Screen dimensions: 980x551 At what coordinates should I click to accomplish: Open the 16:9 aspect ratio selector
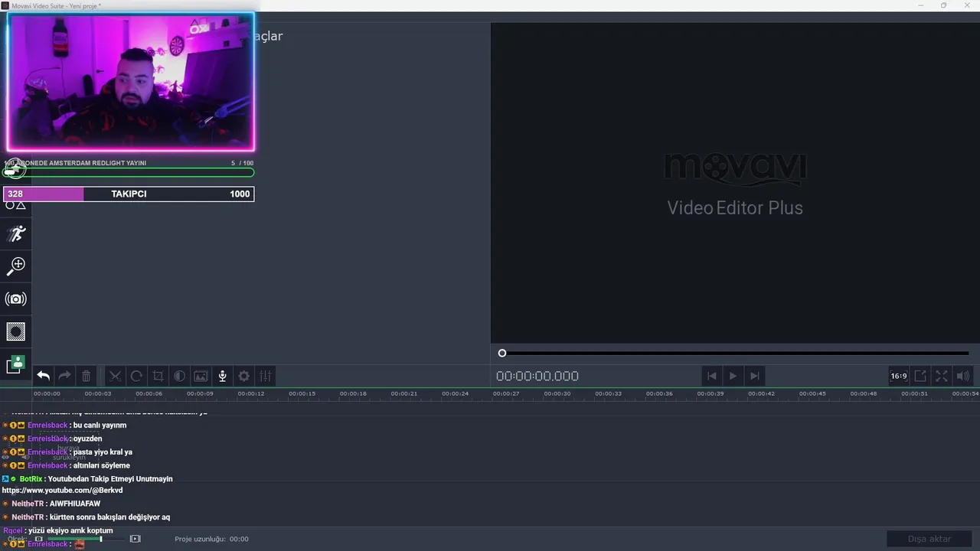898,376
